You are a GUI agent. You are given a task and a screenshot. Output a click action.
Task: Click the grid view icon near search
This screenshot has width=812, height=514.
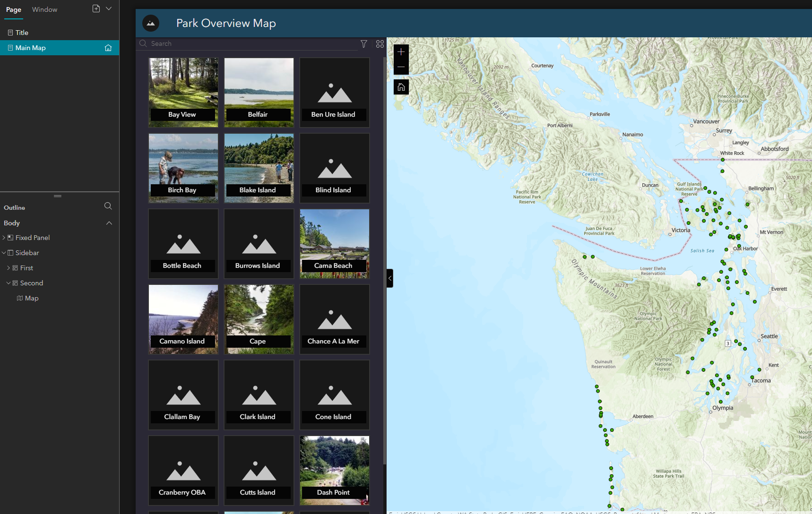tap(380, 44)
